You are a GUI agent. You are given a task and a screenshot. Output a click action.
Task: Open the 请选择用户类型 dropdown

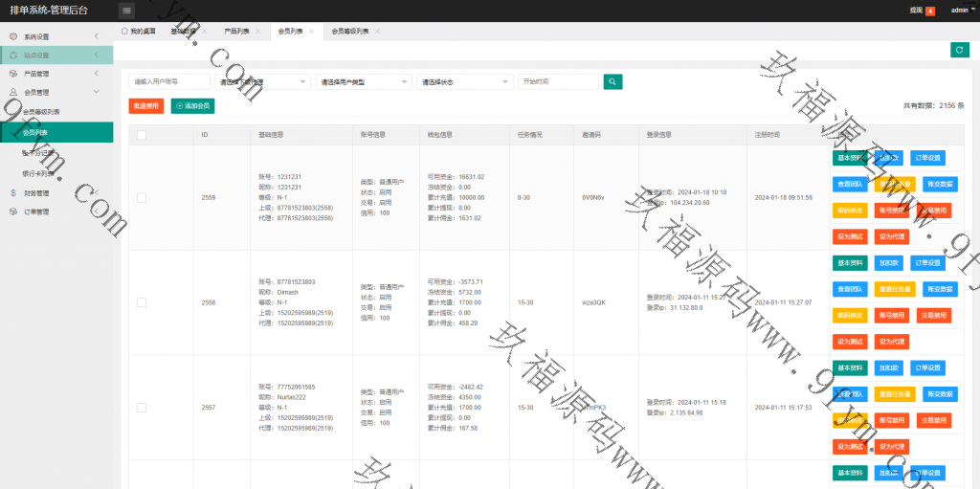(364, 82)
